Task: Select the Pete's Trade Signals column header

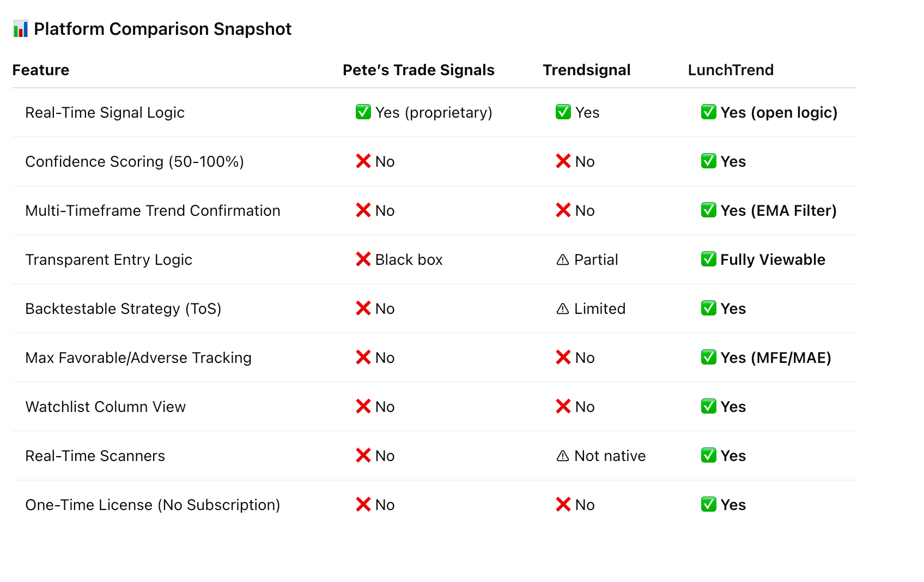Action: click(x=418, y=70)
